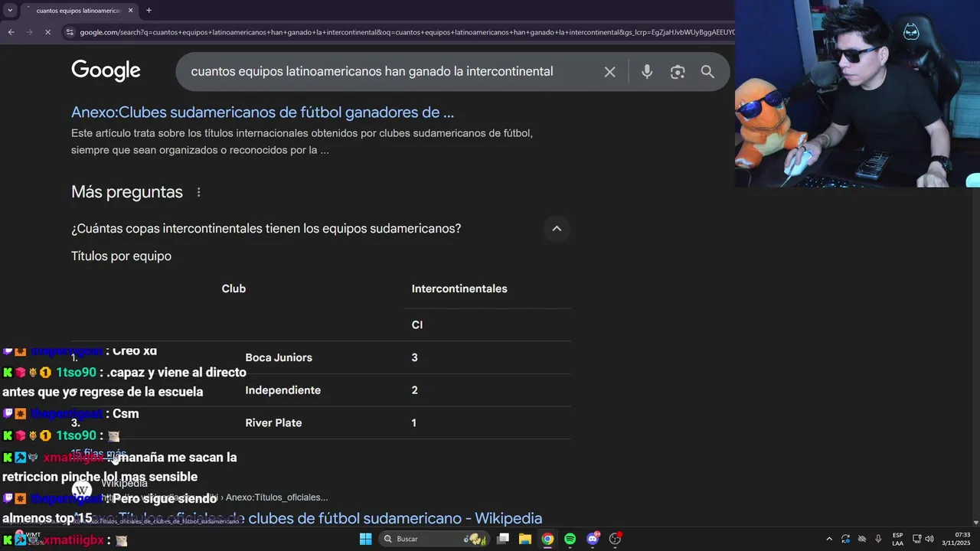Click River Plate's title count '1'
Image resolution: width=980 pixels, height=551 pixels.
[x=414, y=422]
